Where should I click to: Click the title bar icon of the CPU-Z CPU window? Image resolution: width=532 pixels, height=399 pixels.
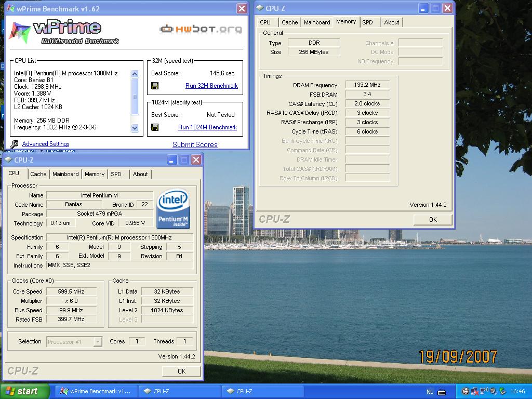pos(9,160)
